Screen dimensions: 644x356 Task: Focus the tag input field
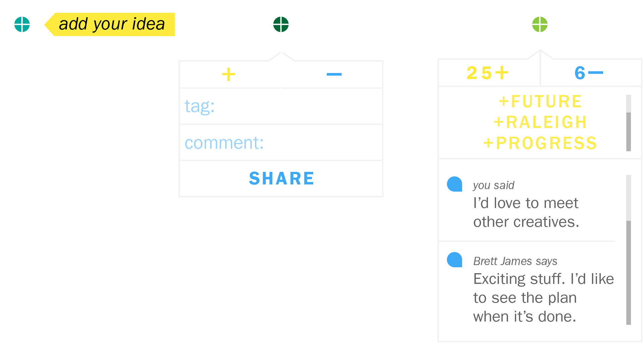[x=281, y=106]
